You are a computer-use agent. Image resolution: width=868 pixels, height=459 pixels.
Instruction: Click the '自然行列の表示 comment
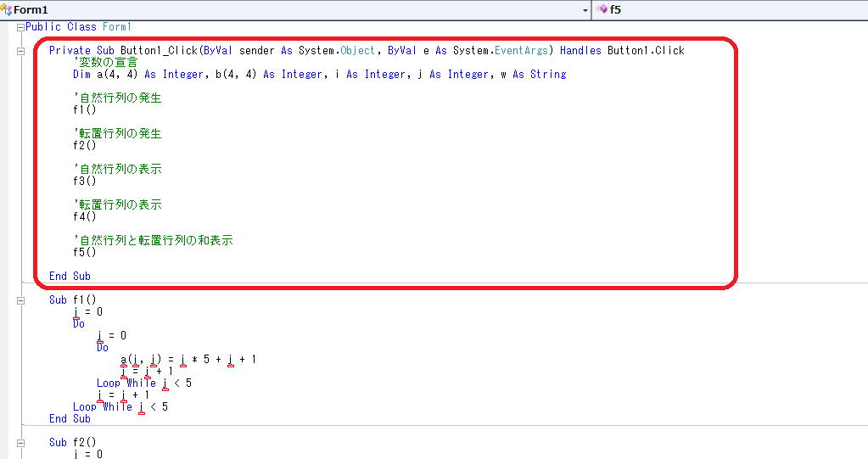117,169
